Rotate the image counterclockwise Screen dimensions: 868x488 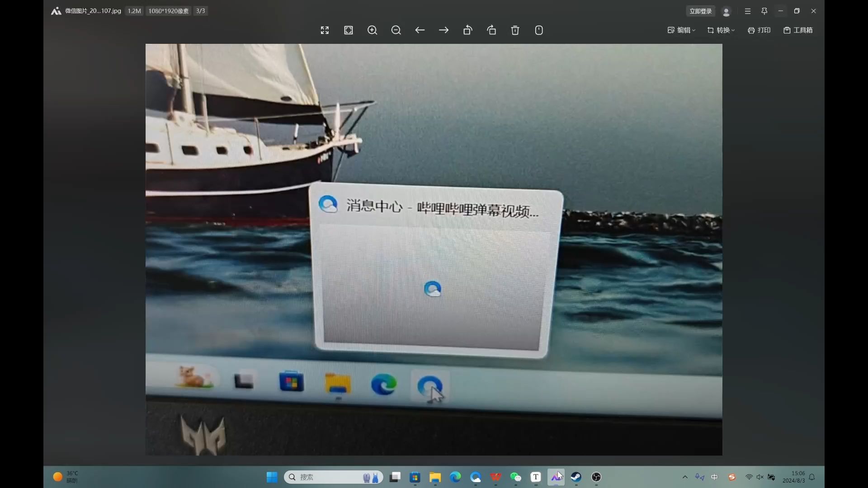(468, 30)
